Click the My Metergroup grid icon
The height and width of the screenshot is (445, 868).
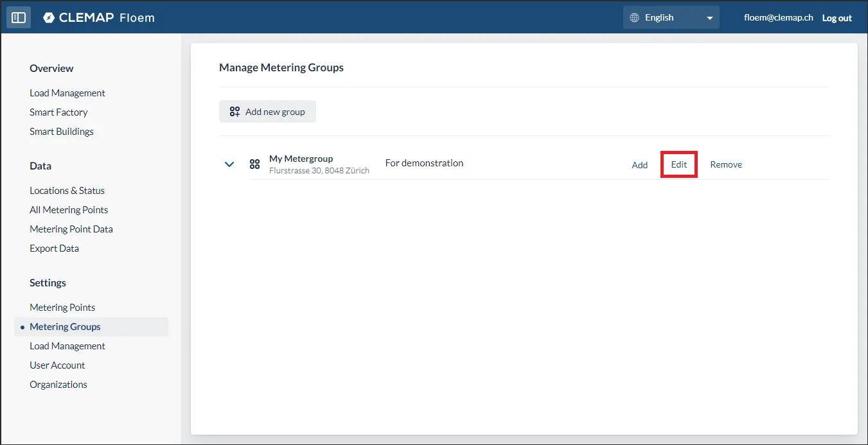tap(254, 164)
